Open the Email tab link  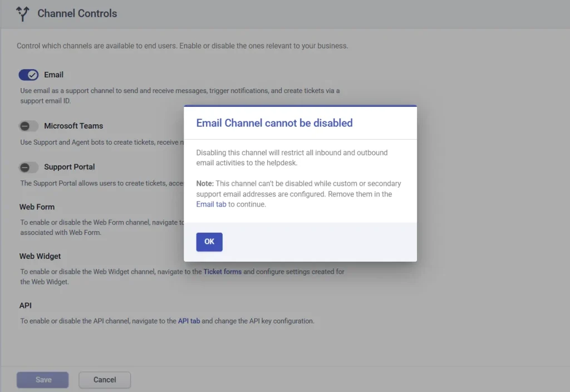coord(211,204)
